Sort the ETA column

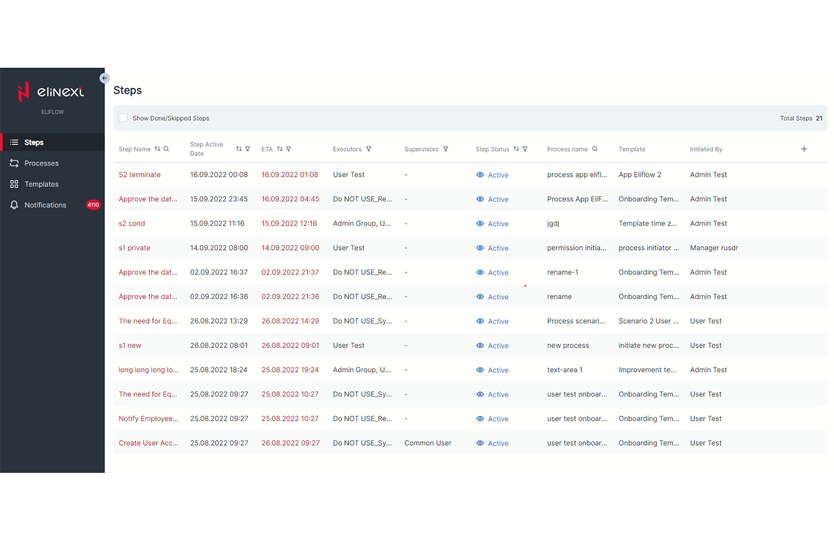(279, 149)
